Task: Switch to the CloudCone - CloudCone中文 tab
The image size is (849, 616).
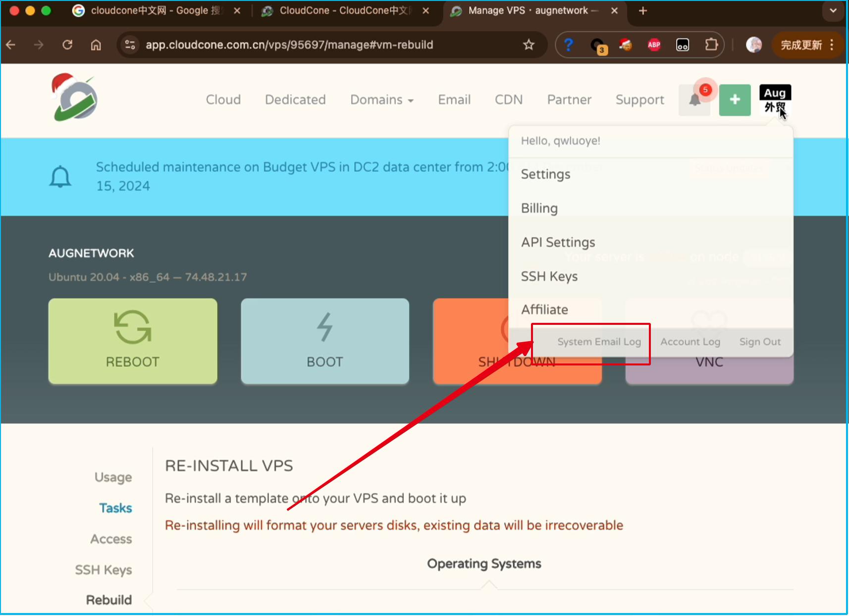Action: click(x=344, y=11)
